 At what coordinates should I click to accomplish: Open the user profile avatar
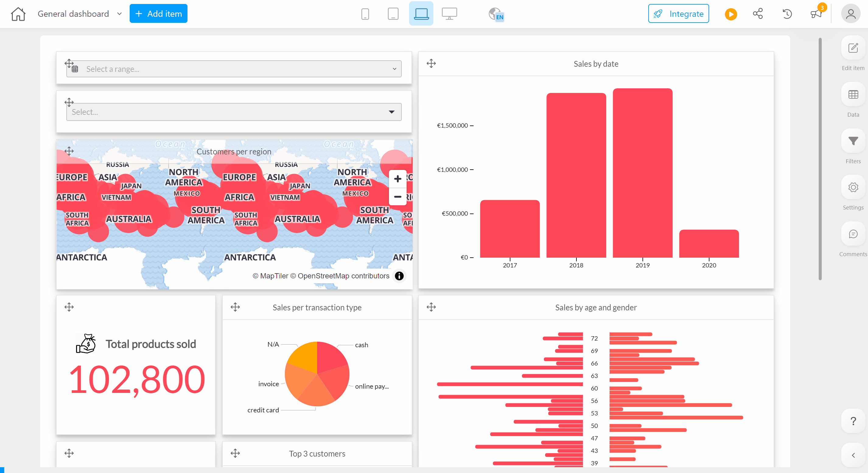[x=850, y=14]
